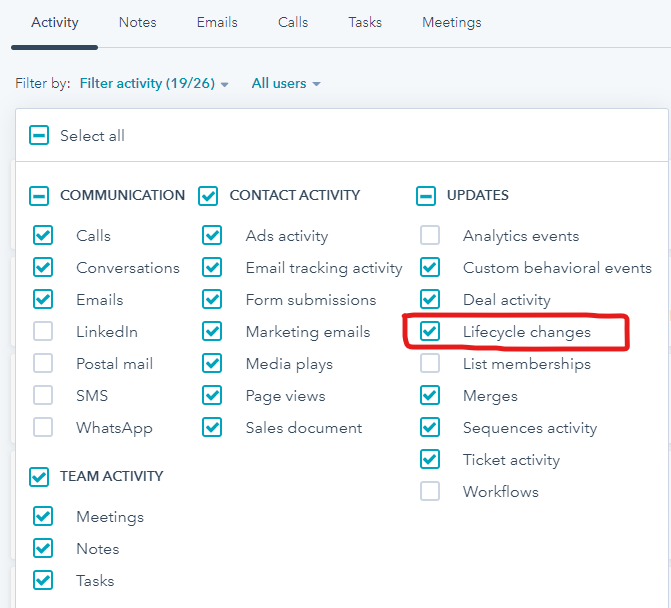671x608 pixels.
Task: Click the "WhatsApp" label text
Action: point(114,428)
